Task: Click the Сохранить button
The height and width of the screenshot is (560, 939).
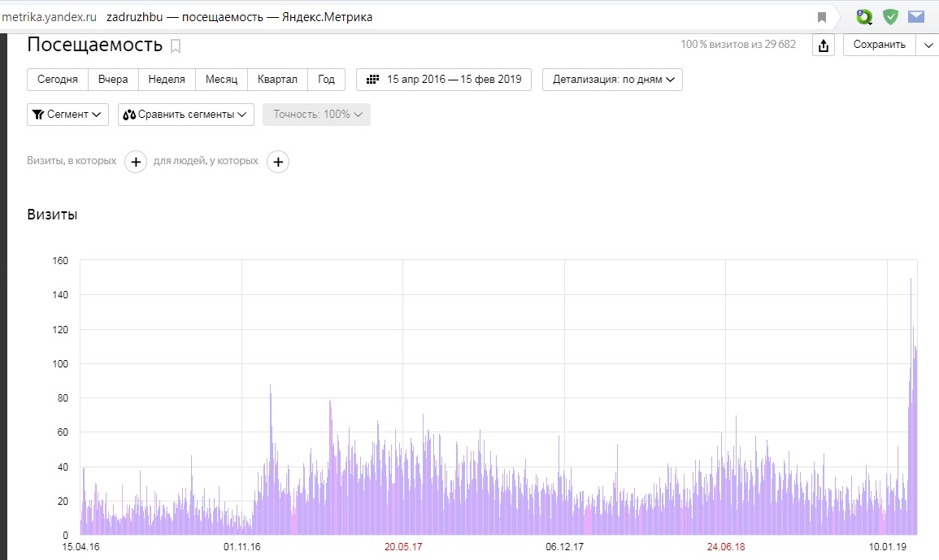Action: click(x=879, y=45)
